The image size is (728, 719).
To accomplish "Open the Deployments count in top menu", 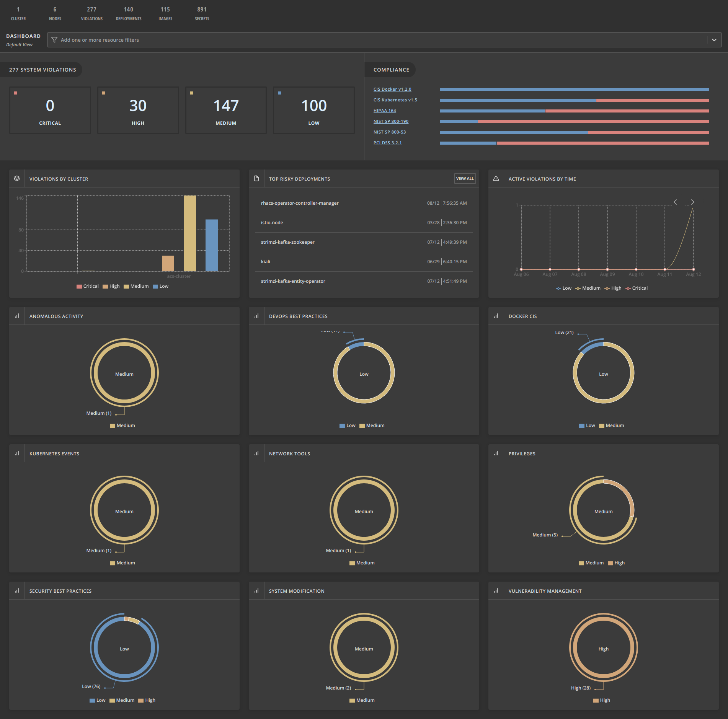I will point(128,13).
